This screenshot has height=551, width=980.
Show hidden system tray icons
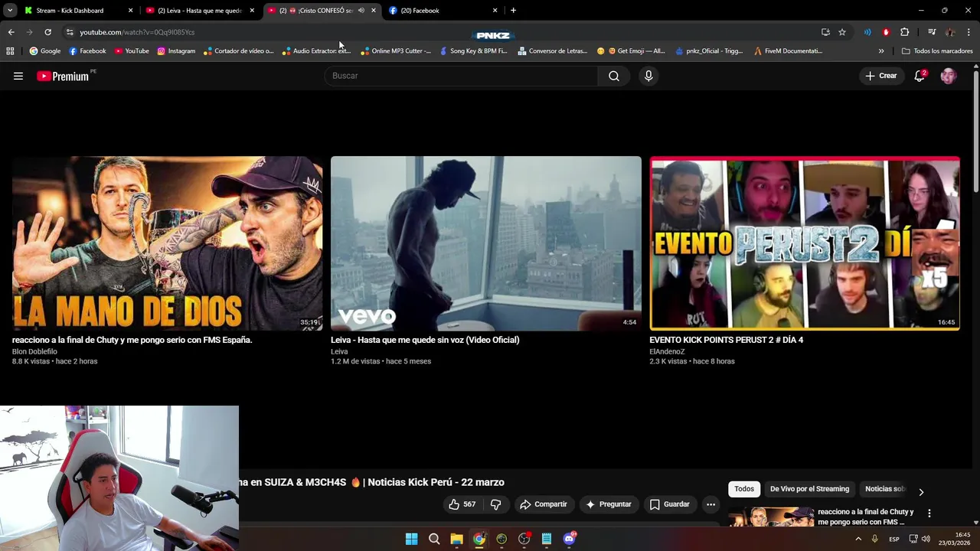(858, 539)
